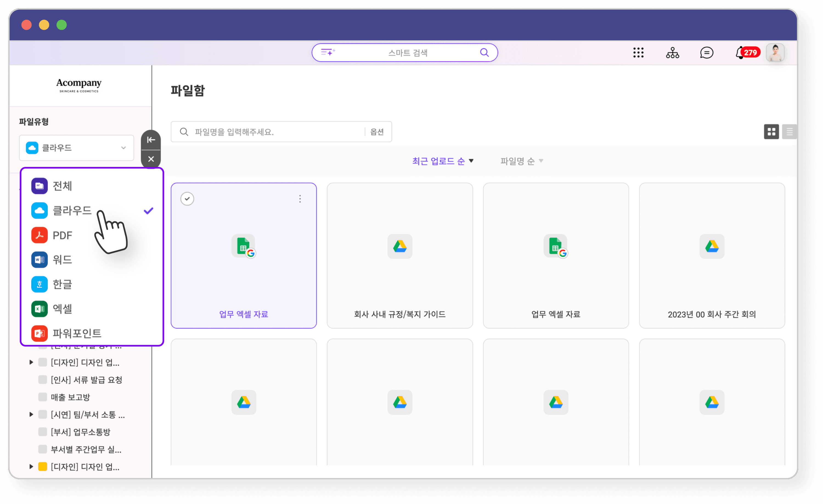823x504 pixels.
Task: Open three-dot menu on 업무 엑셀 자료 card
Action: coord(300,199)
